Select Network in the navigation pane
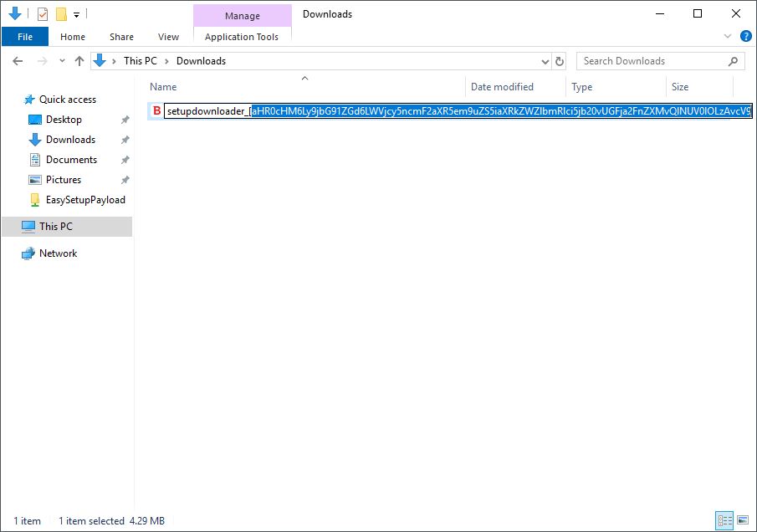 tap(57, 253)
